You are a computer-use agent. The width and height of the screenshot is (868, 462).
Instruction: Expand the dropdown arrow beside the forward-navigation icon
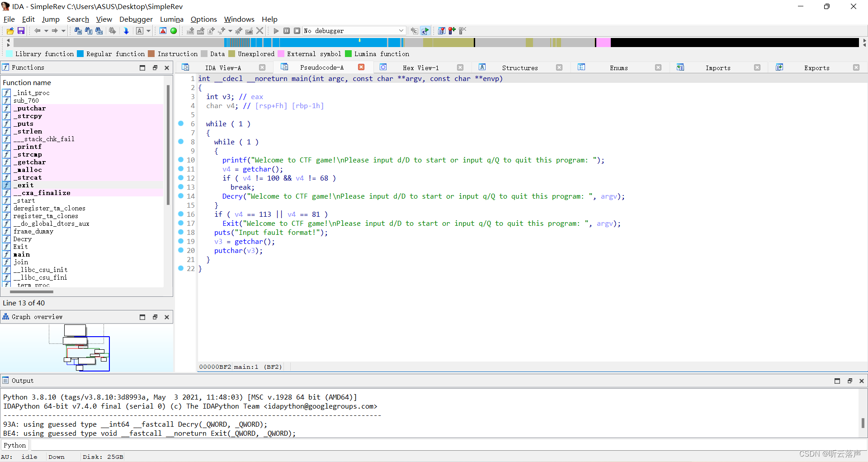point(62,31)
